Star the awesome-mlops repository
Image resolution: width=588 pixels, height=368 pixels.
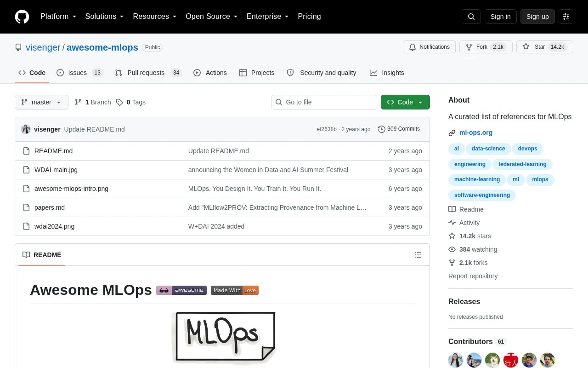click(545, 47)
